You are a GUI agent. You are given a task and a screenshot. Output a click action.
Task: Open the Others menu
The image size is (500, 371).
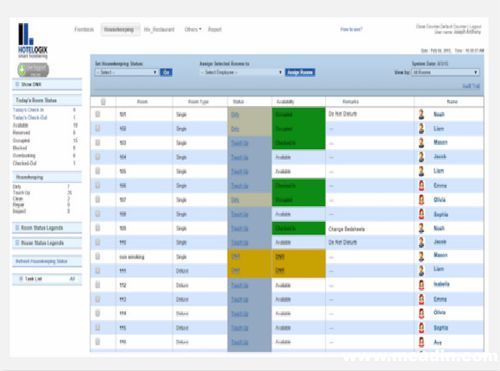(x=193, y=29)
